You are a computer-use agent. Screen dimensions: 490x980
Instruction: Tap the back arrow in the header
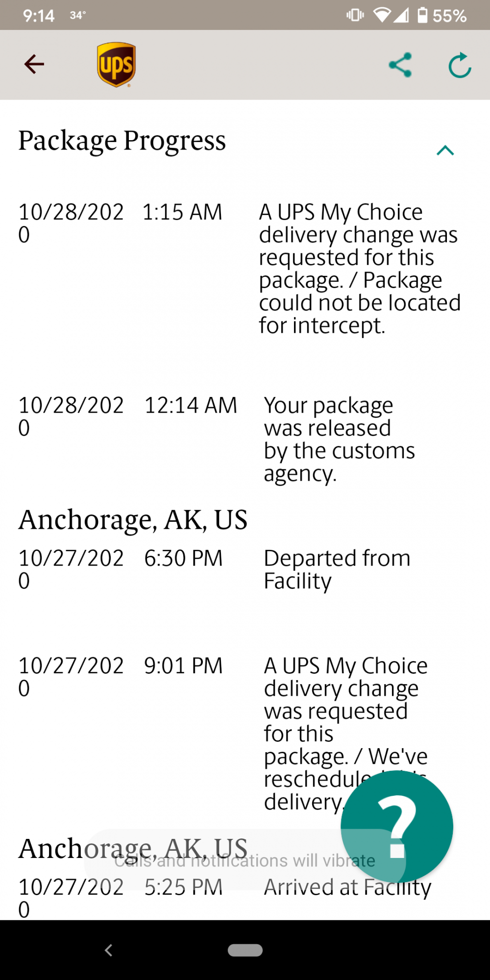coord(34,64)
